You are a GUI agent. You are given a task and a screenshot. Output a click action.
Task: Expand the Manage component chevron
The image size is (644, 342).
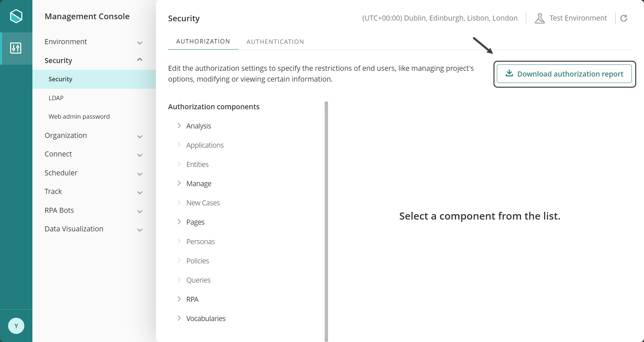[x=179, y=183]
